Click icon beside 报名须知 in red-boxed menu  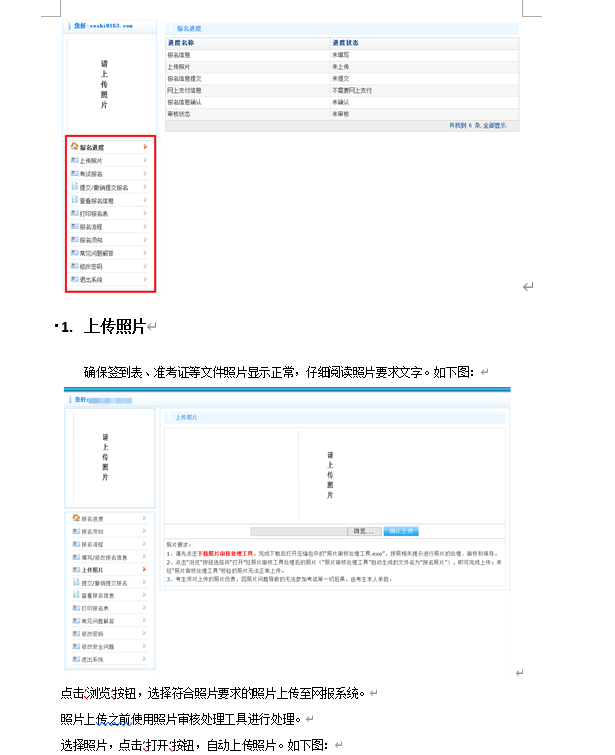tap(74, 241)
